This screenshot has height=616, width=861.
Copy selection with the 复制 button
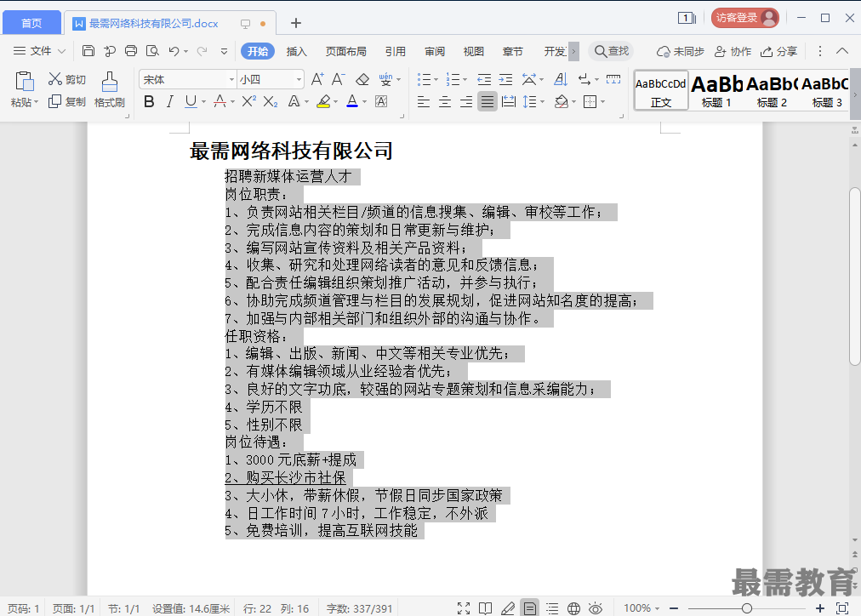coord(67,101)
